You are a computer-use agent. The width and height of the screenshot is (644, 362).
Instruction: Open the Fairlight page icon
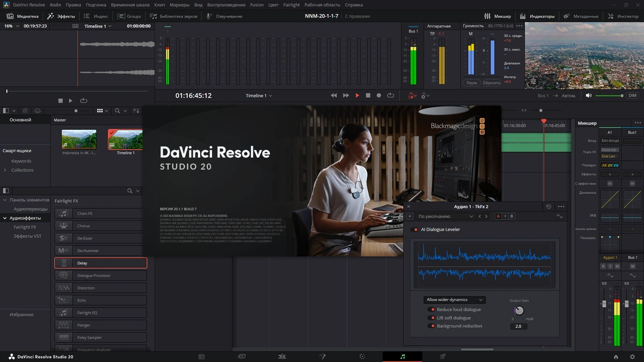[402, 357]
